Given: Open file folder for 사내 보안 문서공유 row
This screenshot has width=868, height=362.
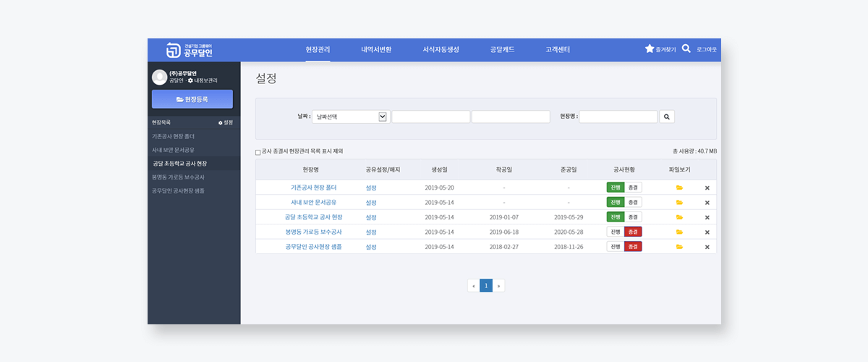Looking at the screenshot, I should click(x=679, y=202).
